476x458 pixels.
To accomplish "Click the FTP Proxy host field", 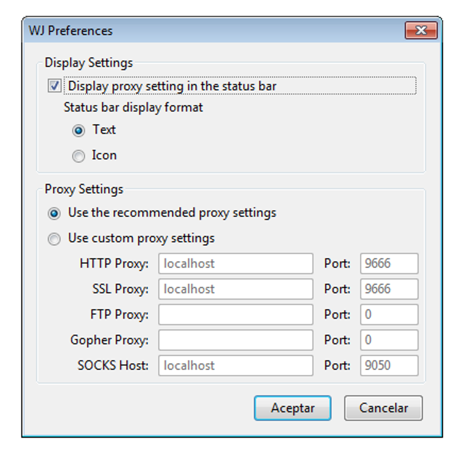I will pos(235,315).
